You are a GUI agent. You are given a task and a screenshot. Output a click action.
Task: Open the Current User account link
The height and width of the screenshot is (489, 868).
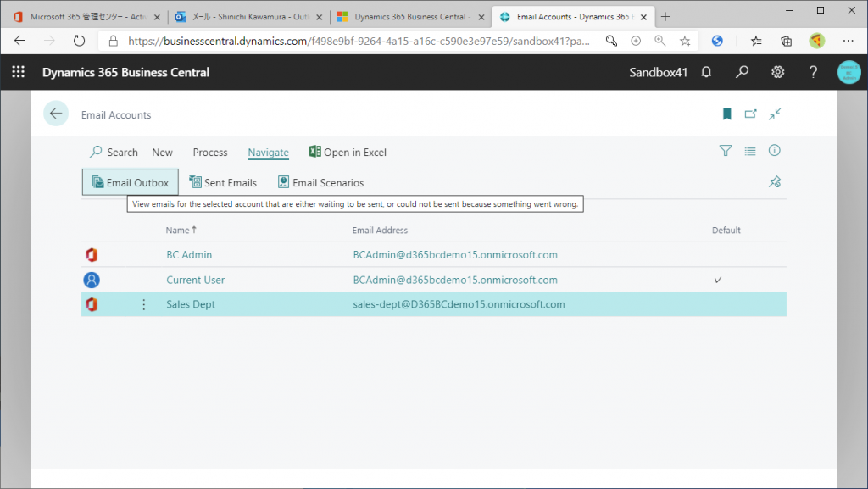[x=196, y=280]
